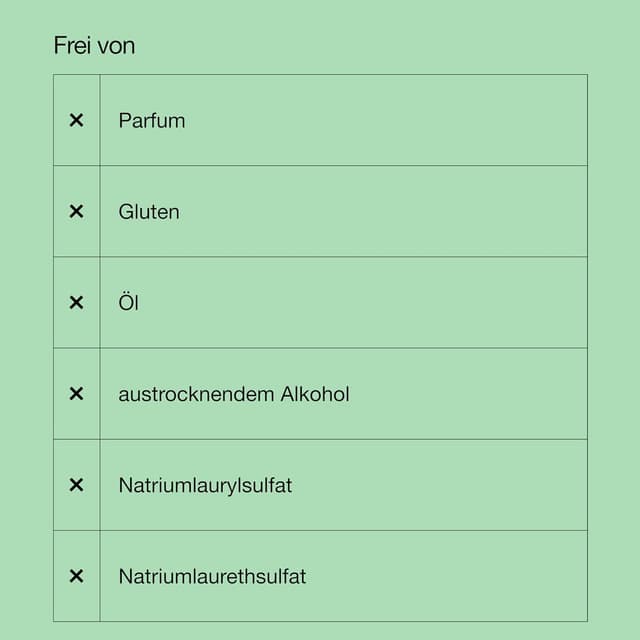Click blank area right of Natriumlaurylsulfat in its row
The image size is (640, 640).
coord(450,485)
